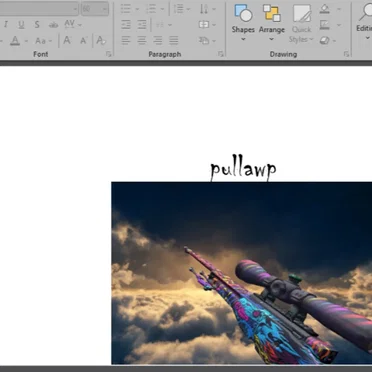This screenshot has height=372, width=372.
Task: Increase list indent level
Action: 142,24
